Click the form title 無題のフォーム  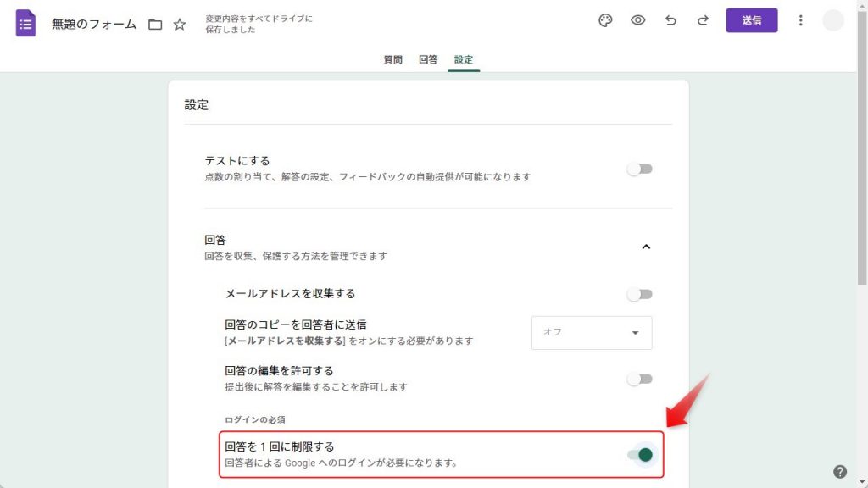[x=93, y=25]
